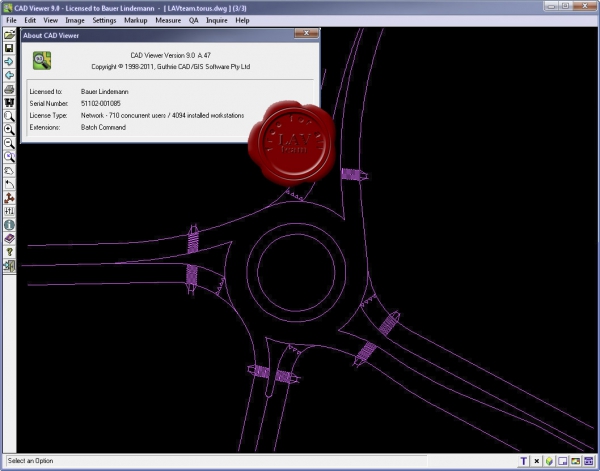The image size is (600, 471).
Task: Click the rotate curved arrow icon
Action: 9,184
